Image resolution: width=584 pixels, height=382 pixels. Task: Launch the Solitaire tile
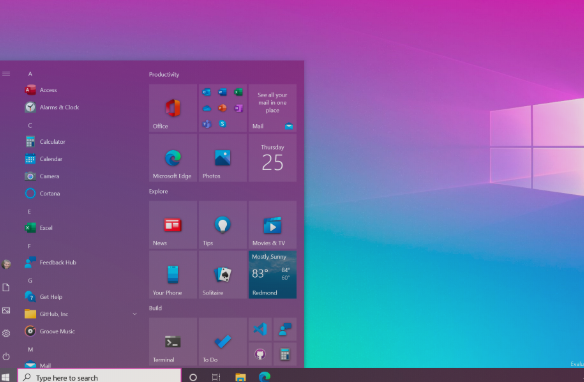(223, 275)
